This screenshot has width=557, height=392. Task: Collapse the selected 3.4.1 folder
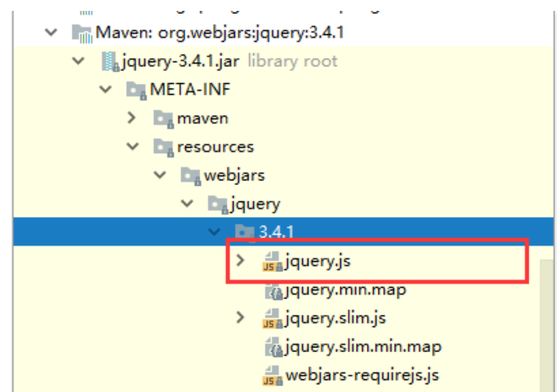click(x=214, y=232)
